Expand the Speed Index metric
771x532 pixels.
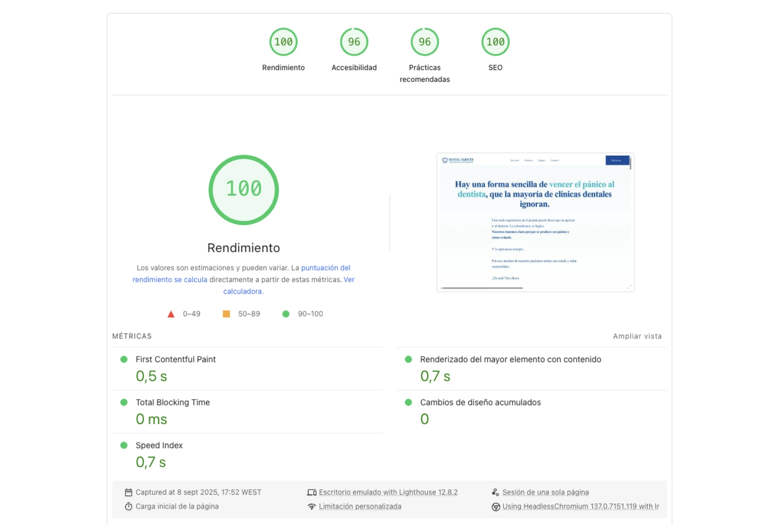(159, 446)
